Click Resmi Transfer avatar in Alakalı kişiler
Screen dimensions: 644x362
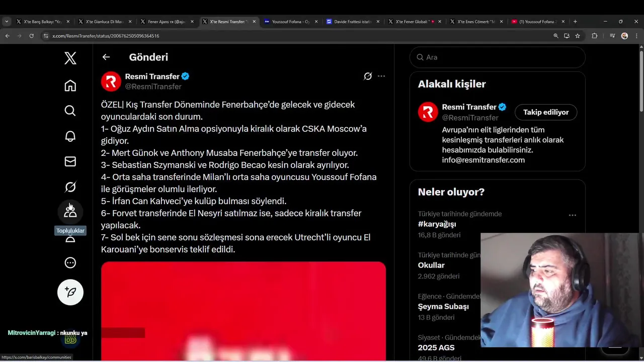click(x=428, y=112)
